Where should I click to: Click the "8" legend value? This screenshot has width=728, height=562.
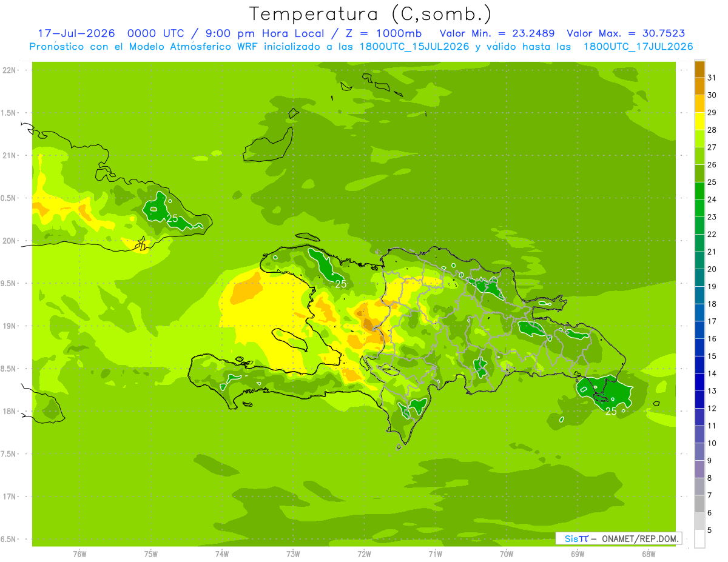(709, 478)
